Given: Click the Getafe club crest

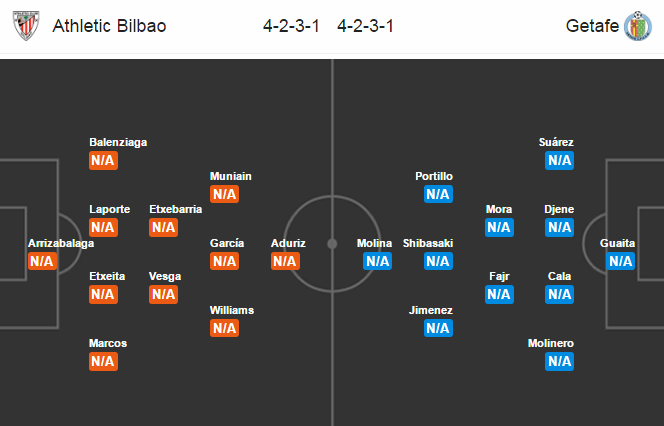Looking at the screenshot, I should pos(637,26).
